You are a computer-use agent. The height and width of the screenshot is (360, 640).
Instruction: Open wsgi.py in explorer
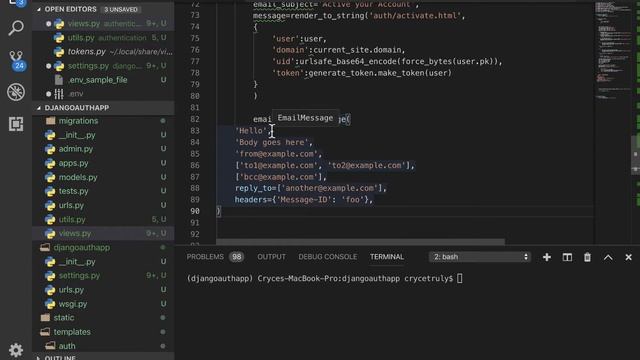104,304
